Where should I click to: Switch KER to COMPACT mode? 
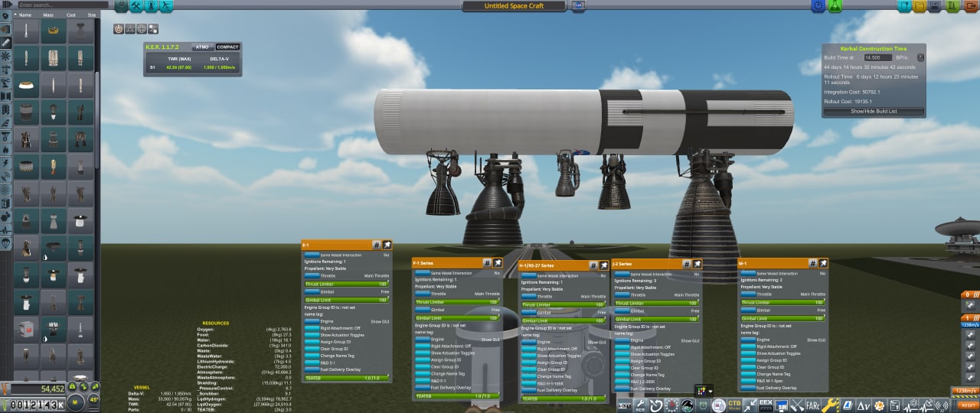click(x=227, y=47)
